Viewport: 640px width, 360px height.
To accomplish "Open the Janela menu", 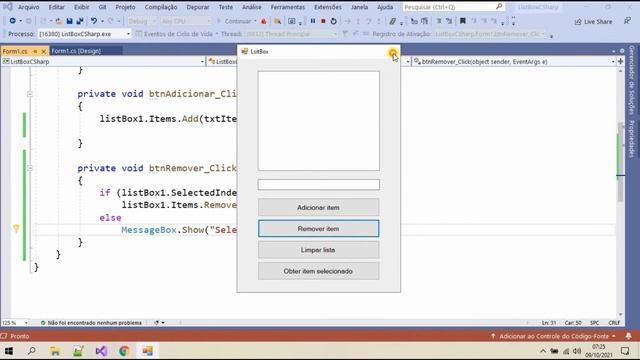I will tap(359, 7).
